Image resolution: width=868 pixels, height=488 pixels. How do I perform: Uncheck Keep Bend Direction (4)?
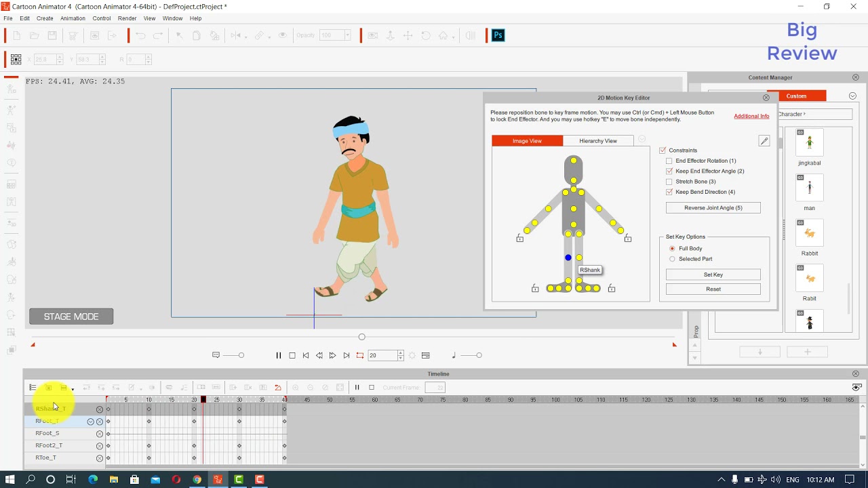tap(669, 192)
